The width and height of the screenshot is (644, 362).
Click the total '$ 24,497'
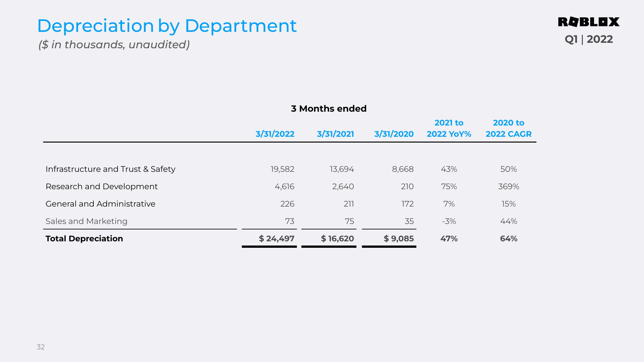277,239
